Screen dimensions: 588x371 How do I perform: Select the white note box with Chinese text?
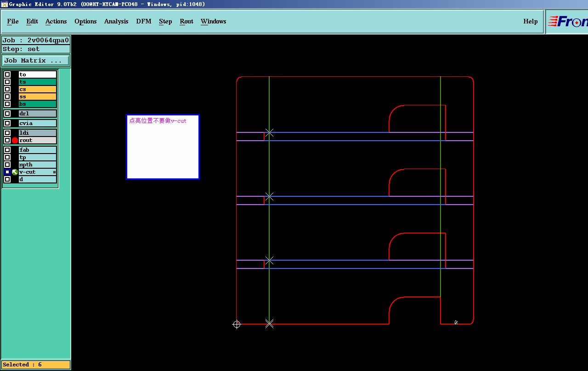[x=163, y=147]
